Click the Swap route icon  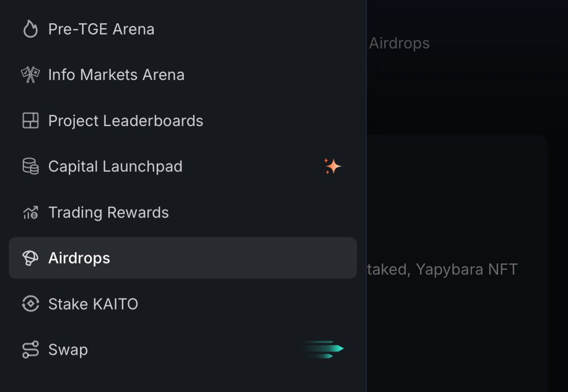click(30, 350)
